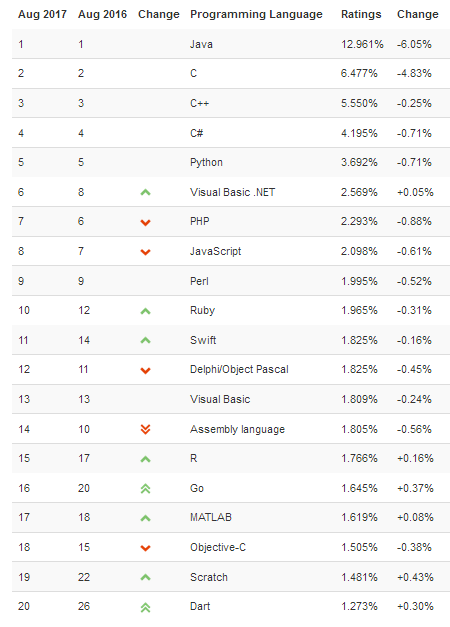Image resolution: width=450 pixels, height=627 pixels.
Task: Click the Ratings column header
Action: click(361, 14)
